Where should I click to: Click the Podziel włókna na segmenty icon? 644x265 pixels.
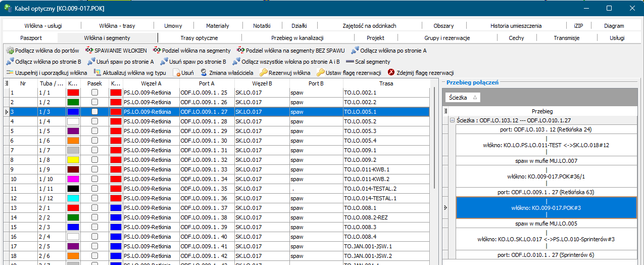pos(157,51)
